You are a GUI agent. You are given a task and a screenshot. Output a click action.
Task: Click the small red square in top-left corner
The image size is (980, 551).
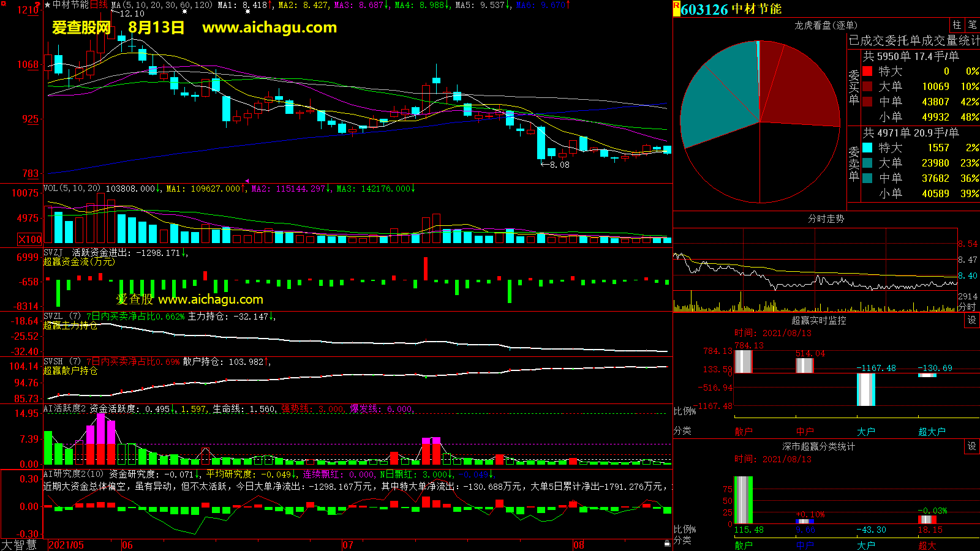coord(4,4)
